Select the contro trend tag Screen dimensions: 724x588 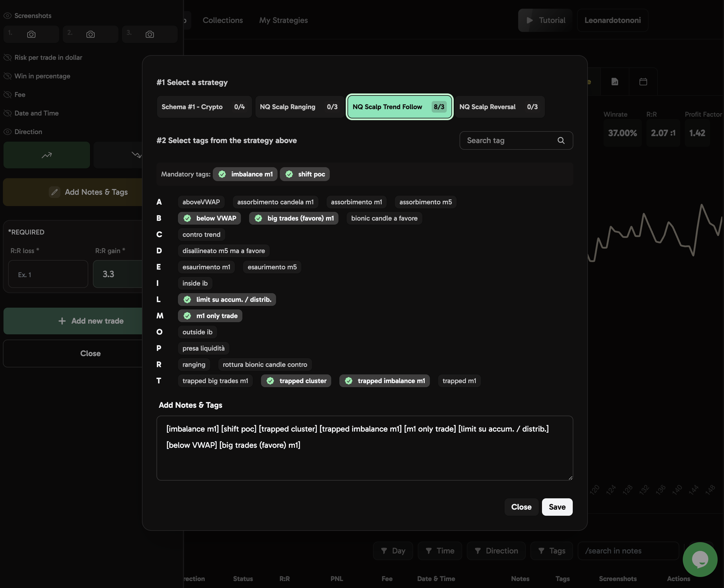click(201, 235)
